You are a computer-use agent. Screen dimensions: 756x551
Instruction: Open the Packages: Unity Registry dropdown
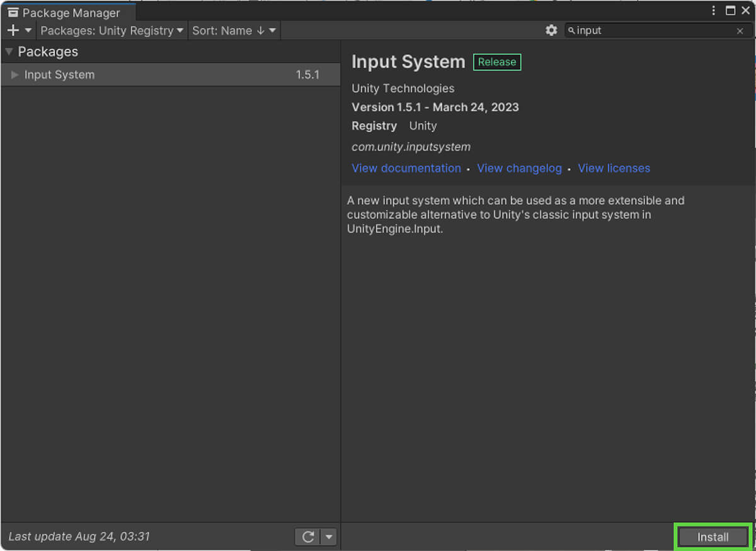[112, 30]
